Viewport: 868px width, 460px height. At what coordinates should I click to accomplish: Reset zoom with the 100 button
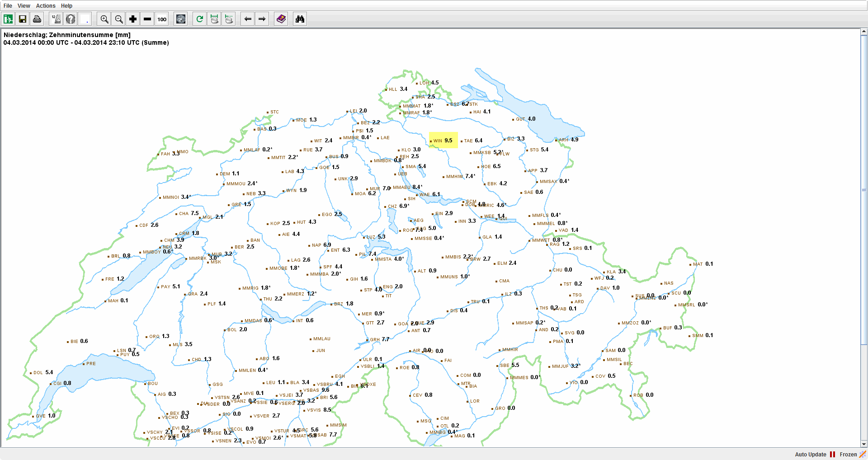[x=162, y=19]
